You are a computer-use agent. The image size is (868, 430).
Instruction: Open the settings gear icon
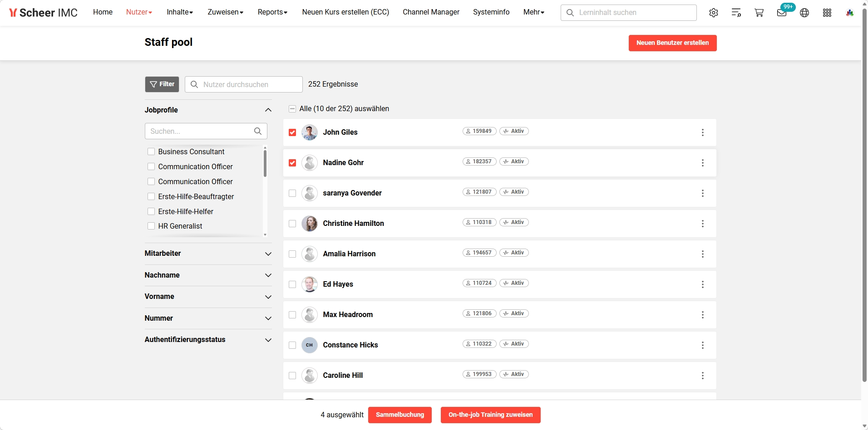click(x=714, y=13)
